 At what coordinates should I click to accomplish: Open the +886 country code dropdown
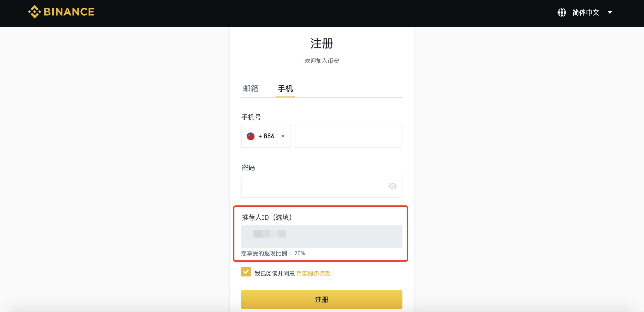(x=266, y=136)
